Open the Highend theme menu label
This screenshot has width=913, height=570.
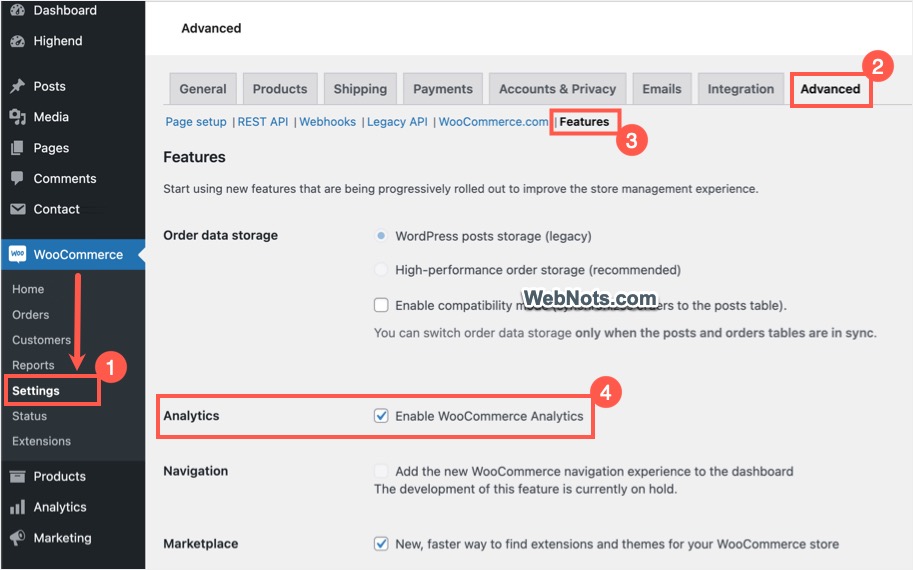pyautogui.click(x=58, y=41)
